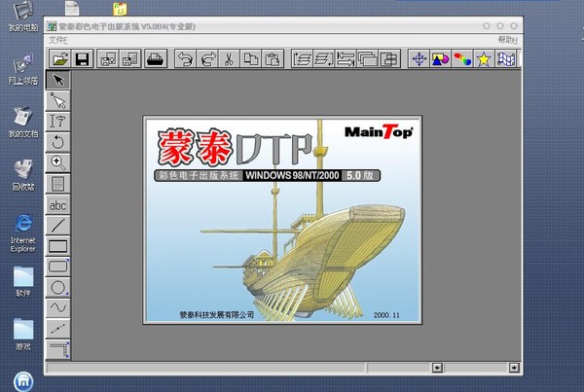Click the right arrow of horizontal scrollbar
584x392 pixels.
pyautogui.click(x=514, y=368)
